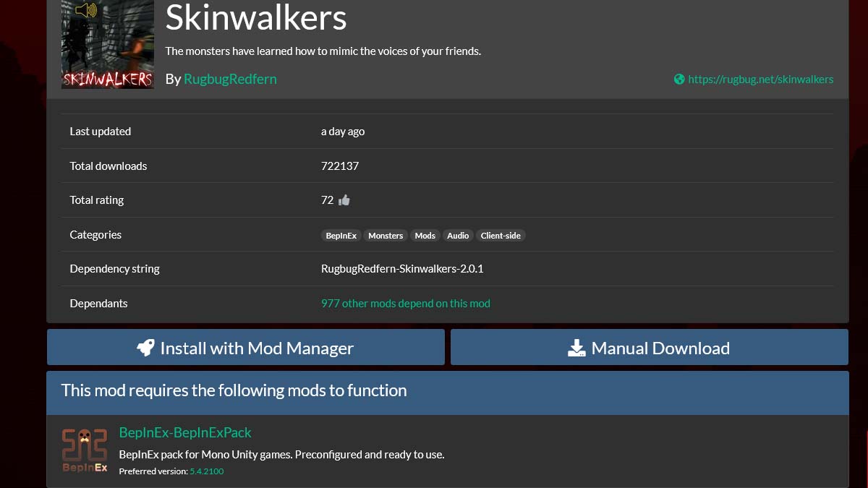Click the globe icon next to the website link

click(x=678, y=80)
